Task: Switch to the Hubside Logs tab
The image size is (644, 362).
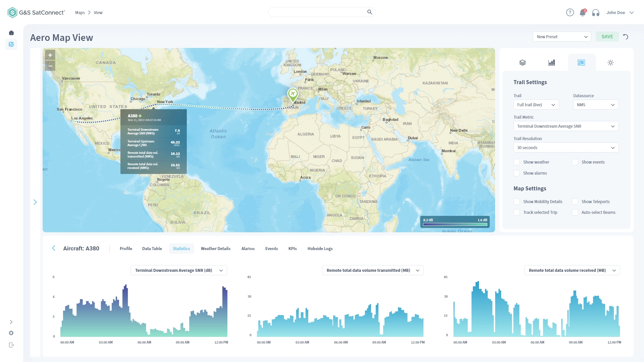Action: pyautogui.click(x=320, y=248)
